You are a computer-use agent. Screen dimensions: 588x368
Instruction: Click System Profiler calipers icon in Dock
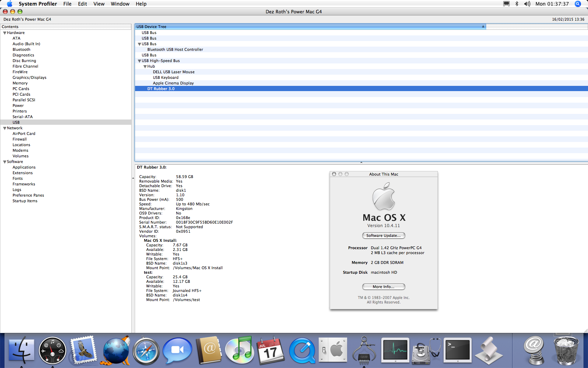pos(364,350)
